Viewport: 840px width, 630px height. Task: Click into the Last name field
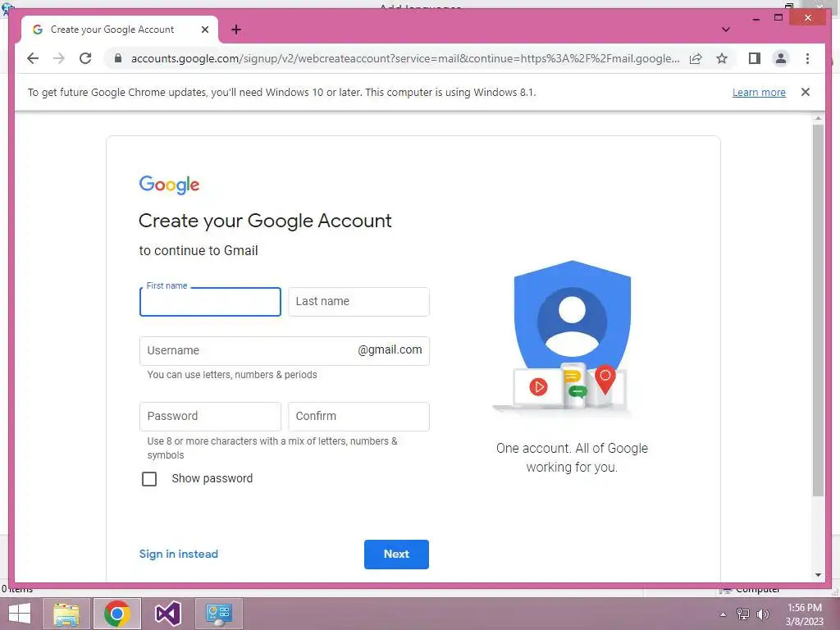coord(358,302)
